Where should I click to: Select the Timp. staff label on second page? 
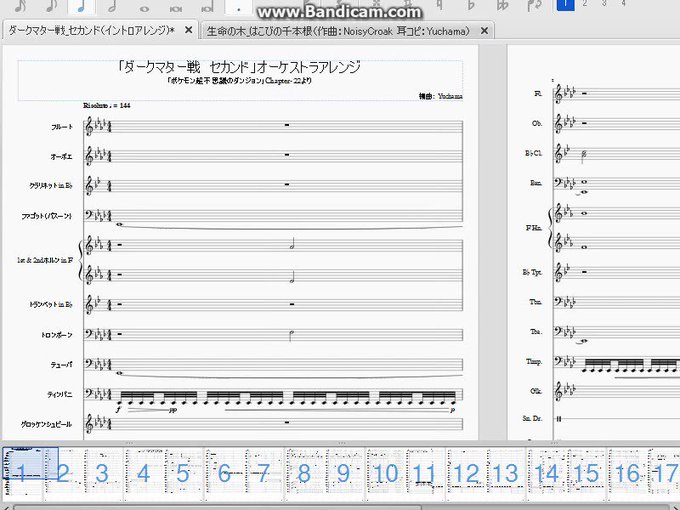[x=535, y=361]
